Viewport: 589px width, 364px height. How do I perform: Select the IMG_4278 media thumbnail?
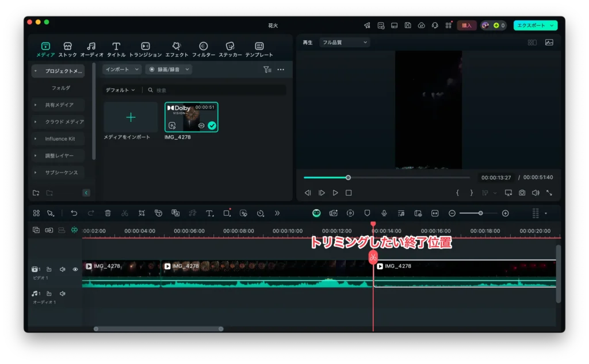[192, 117]
